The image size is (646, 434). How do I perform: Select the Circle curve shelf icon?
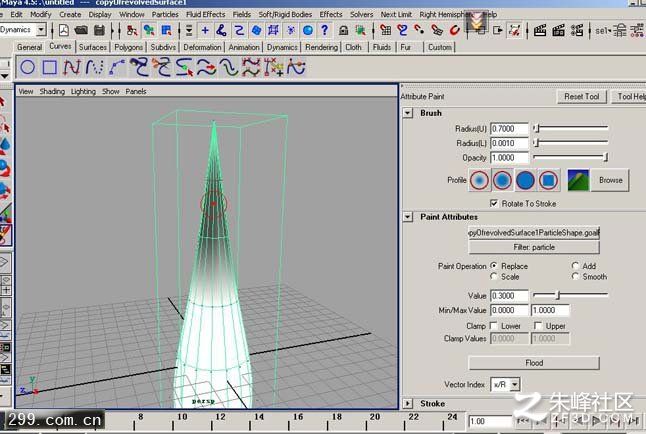[28, 67]
